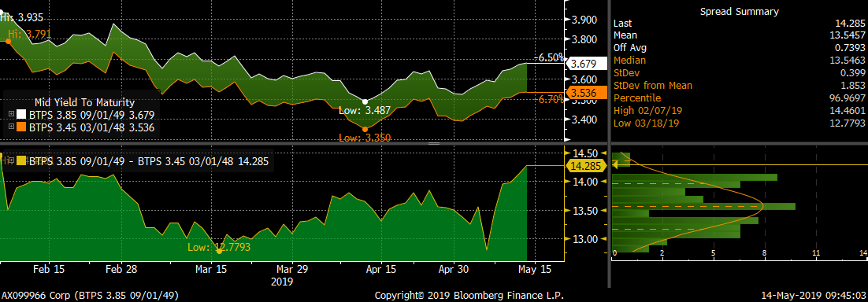Screen dimensions: 868x302
Task: Click the Apr 15 date axis label
Action: pos(381,269)
